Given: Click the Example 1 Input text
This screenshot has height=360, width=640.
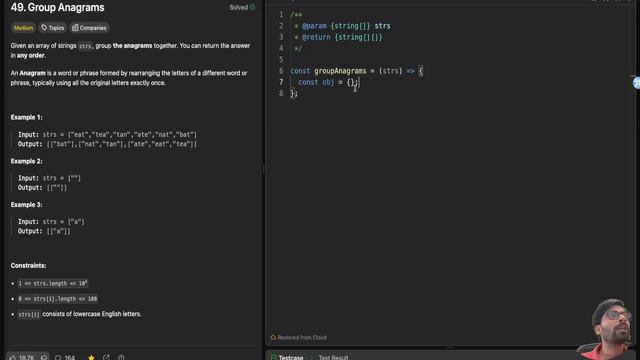Looking at the screenshot, I should coord(107,134).
